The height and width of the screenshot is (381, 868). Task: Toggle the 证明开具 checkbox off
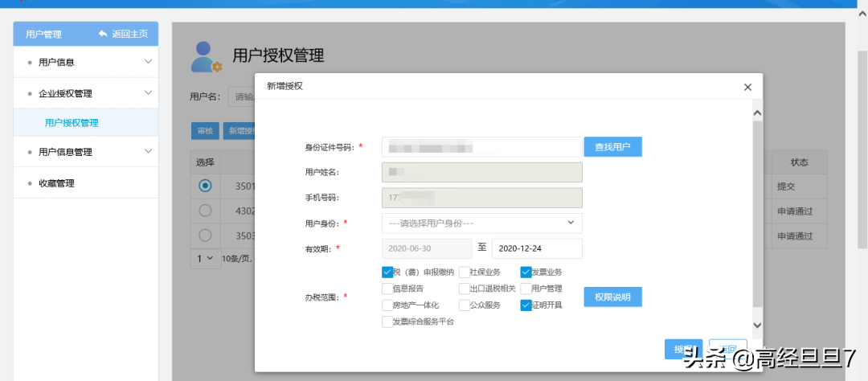coord(526,305)
